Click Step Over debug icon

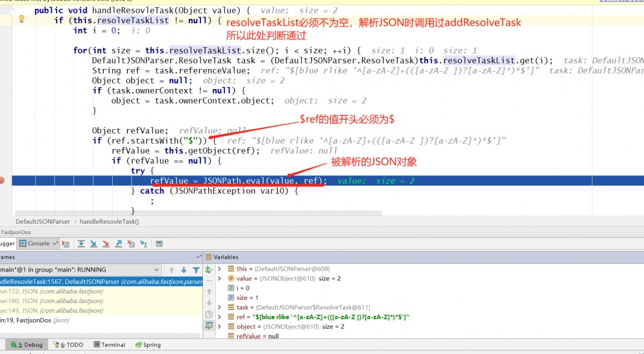[x=81, y=244]
